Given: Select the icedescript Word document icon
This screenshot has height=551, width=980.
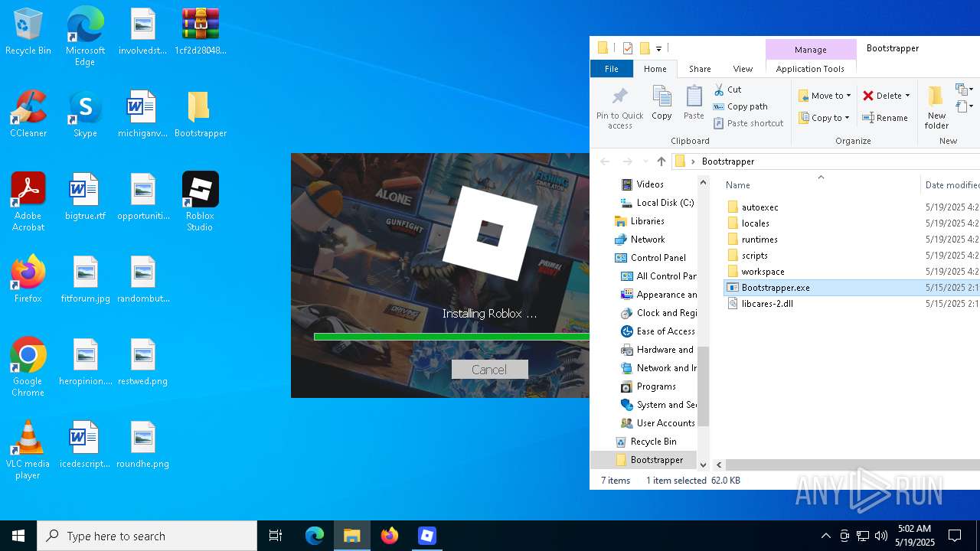Looking at the screenshot, I should [x=85, y=445].
